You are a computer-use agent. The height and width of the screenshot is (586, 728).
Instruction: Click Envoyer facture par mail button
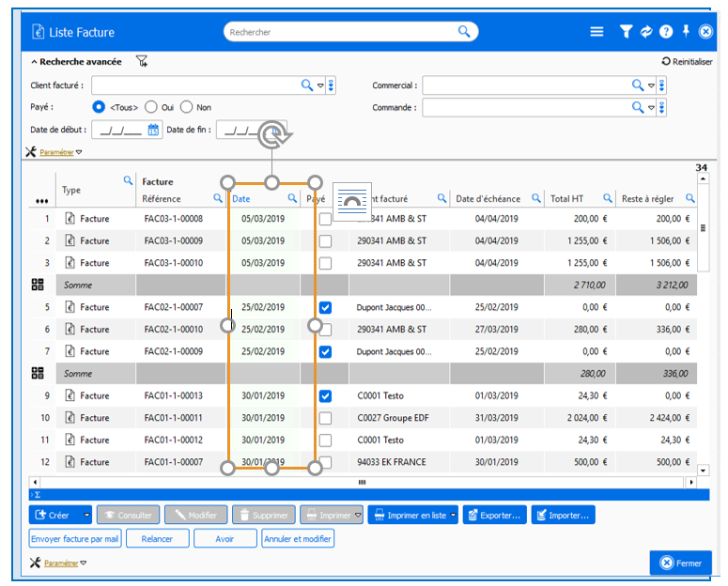[x=75, y=538]
